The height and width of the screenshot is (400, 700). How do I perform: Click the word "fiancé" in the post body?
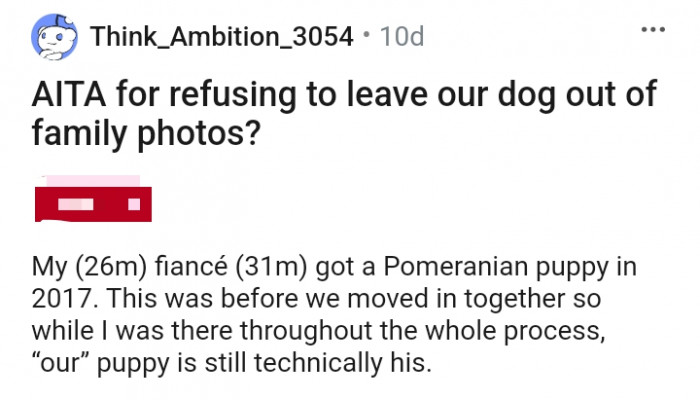coord(170,269)
